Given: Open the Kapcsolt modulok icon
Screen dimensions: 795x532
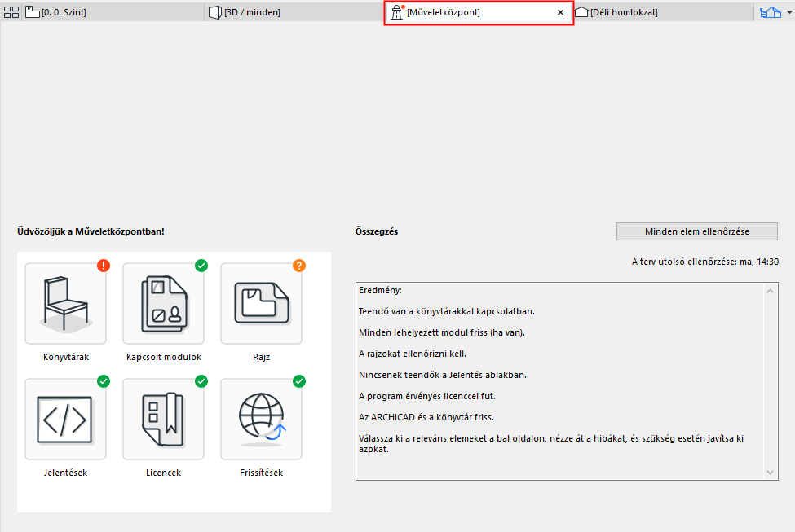Looking at the screenshot, I should 163,304.
